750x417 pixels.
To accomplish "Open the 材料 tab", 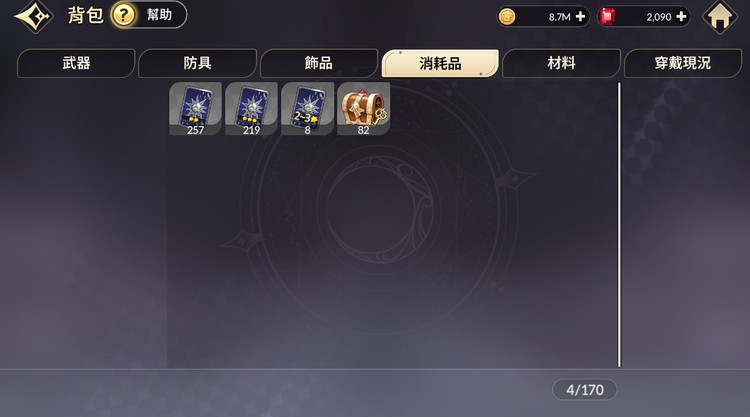I will (x=562, y=63).
